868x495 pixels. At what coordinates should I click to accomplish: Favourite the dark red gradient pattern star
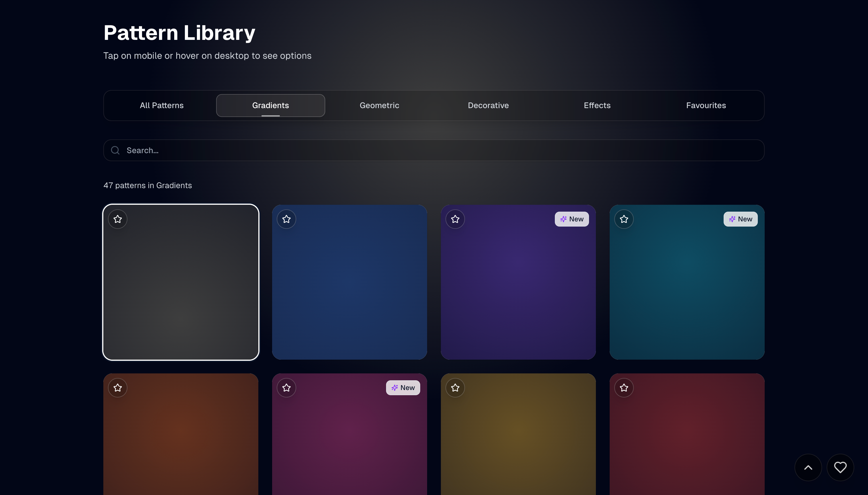(x=624, y=387)
